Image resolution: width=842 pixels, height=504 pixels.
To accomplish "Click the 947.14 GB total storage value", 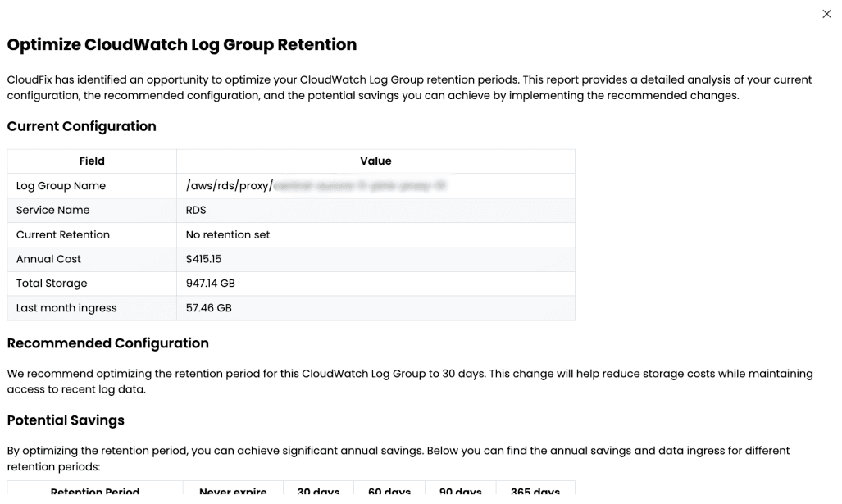I will (211, 284).
